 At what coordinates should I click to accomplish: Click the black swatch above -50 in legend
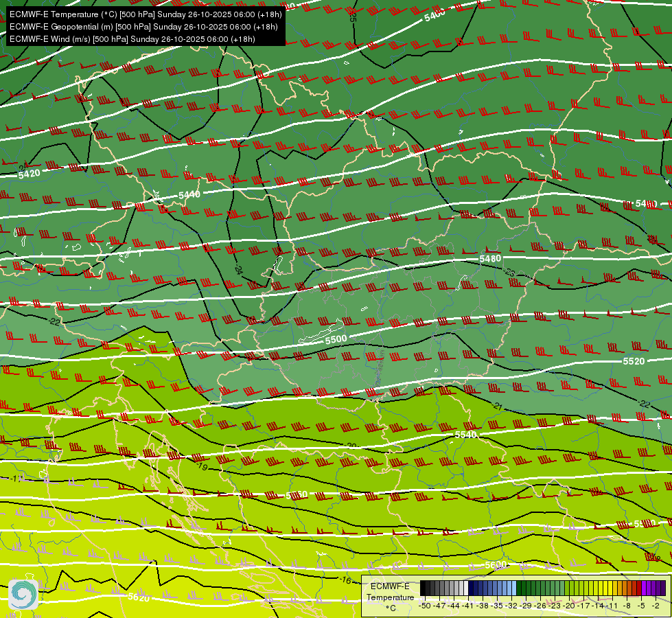coord(423,588)
